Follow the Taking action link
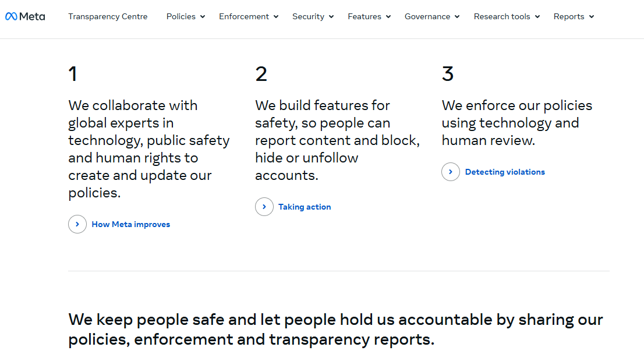The image size is (644, 354). tap(305, 207)
